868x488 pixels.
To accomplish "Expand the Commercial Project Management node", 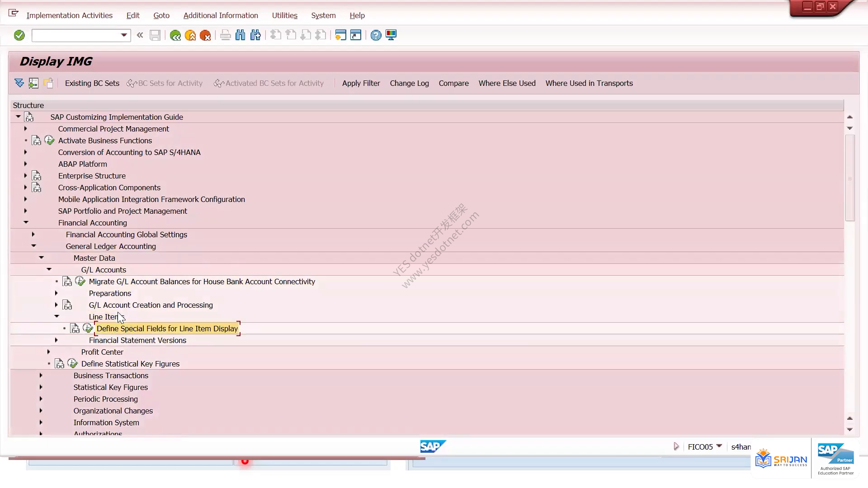I will pyautogui.click(x=25, y=129).
